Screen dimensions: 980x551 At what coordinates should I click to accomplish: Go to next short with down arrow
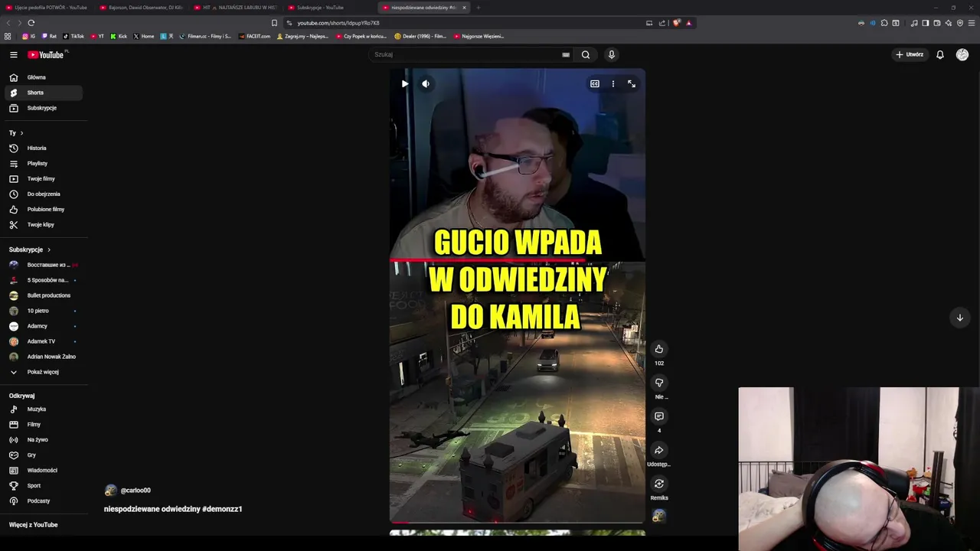coord(959,318)
